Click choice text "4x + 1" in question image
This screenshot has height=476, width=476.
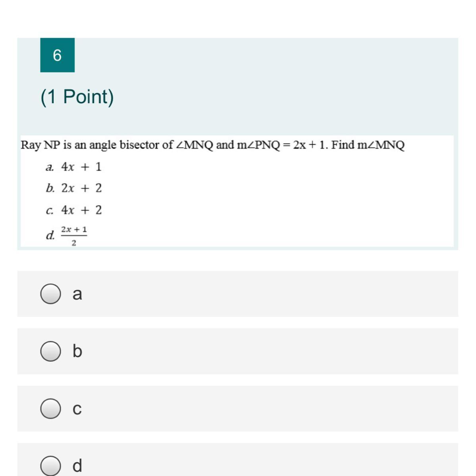[x=81, y=167]
